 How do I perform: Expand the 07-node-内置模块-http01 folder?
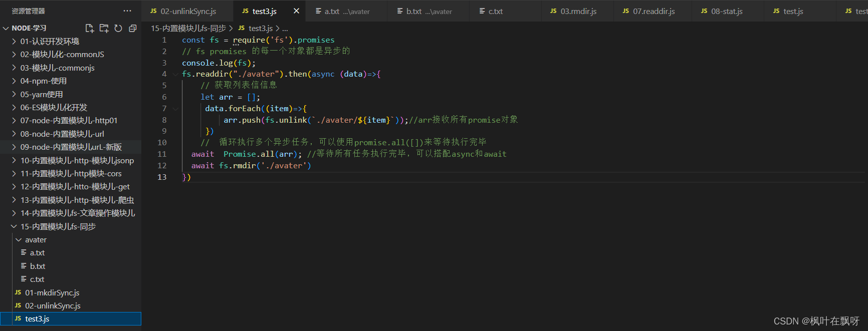pyautogui.click(x=14, y=120)
